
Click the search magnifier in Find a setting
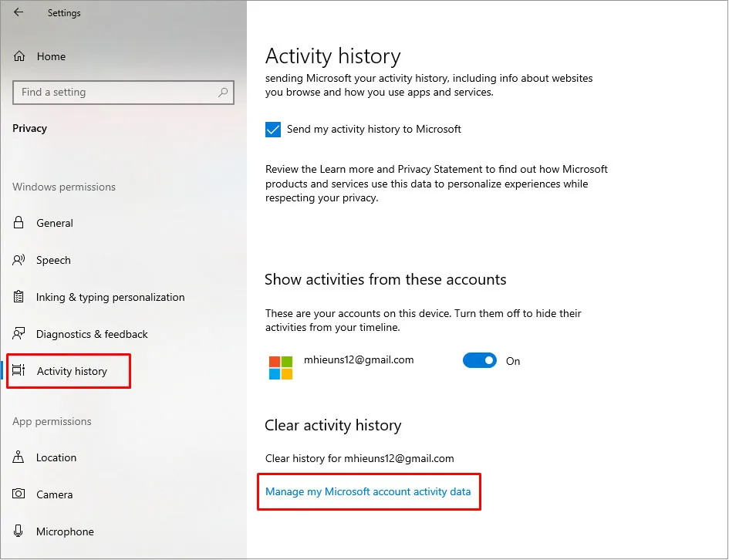click(x=224, y=92)
